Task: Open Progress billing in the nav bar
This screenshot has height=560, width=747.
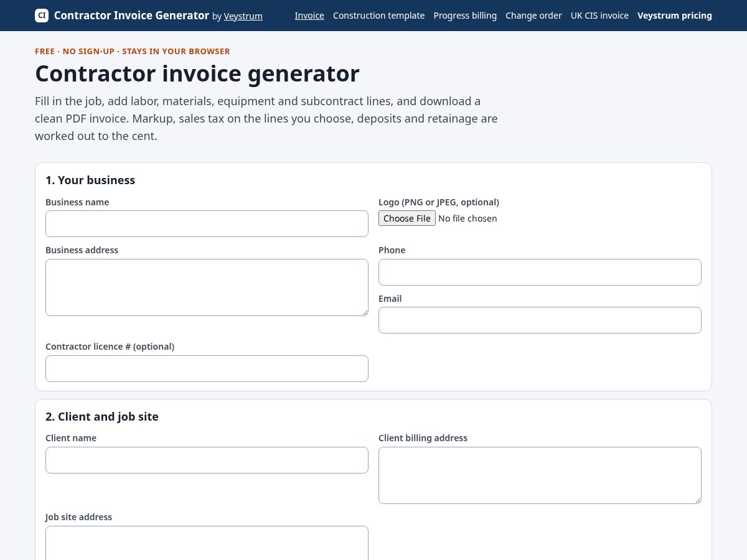Action: (465, 16)
